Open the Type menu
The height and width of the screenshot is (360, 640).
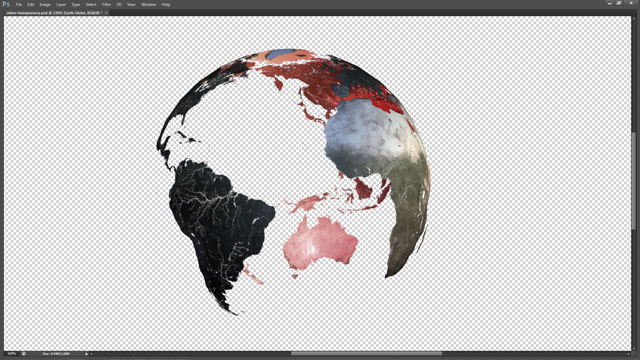pyautogui.click(x=76, y=4)
